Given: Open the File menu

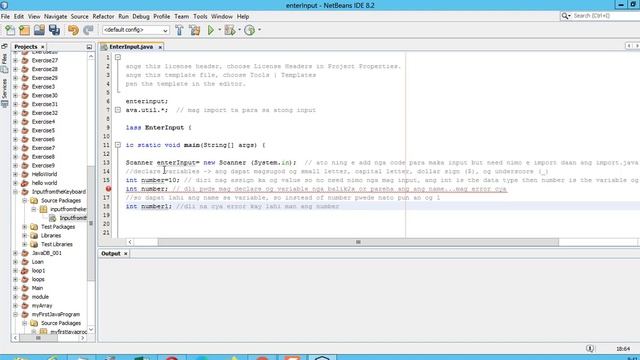Looking at the screenshot, I should (x=5, y=17).
